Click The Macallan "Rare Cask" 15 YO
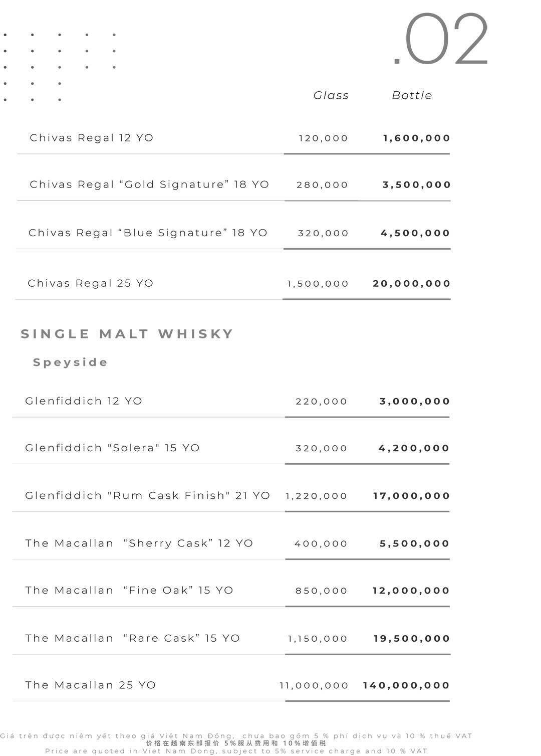This screenshot has height=756, width=541. 133,638
